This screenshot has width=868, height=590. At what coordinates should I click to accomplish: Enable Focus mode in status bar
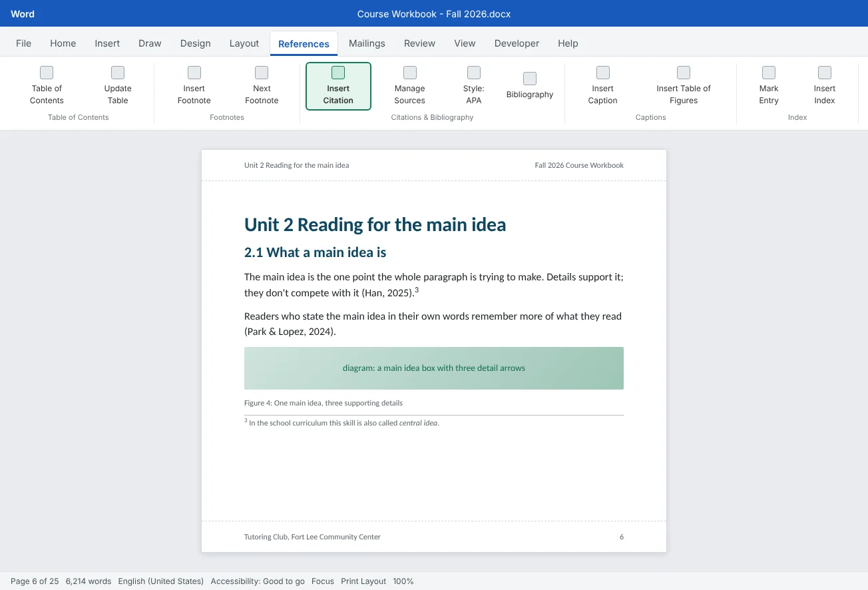click(x=323, y=581)
